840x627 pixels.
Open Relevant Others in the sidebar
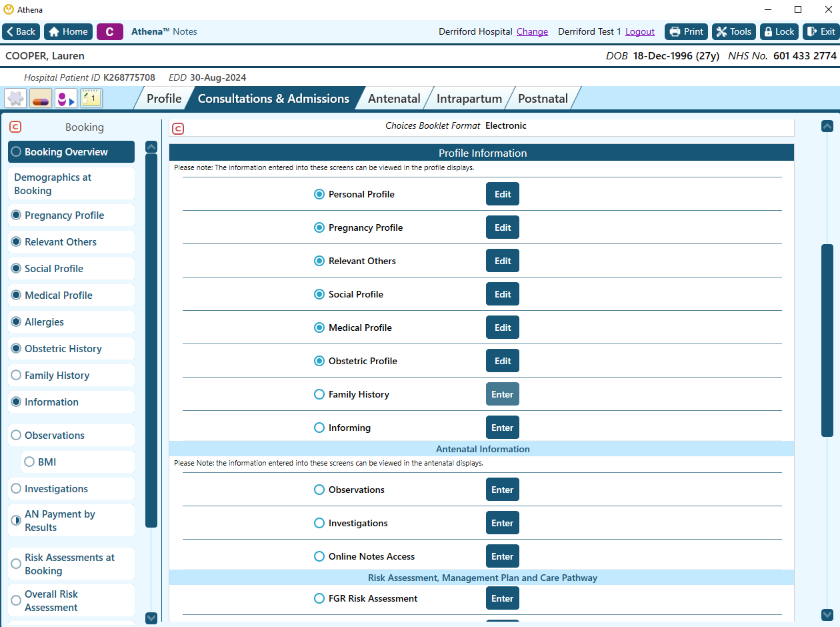pos(71,242)
